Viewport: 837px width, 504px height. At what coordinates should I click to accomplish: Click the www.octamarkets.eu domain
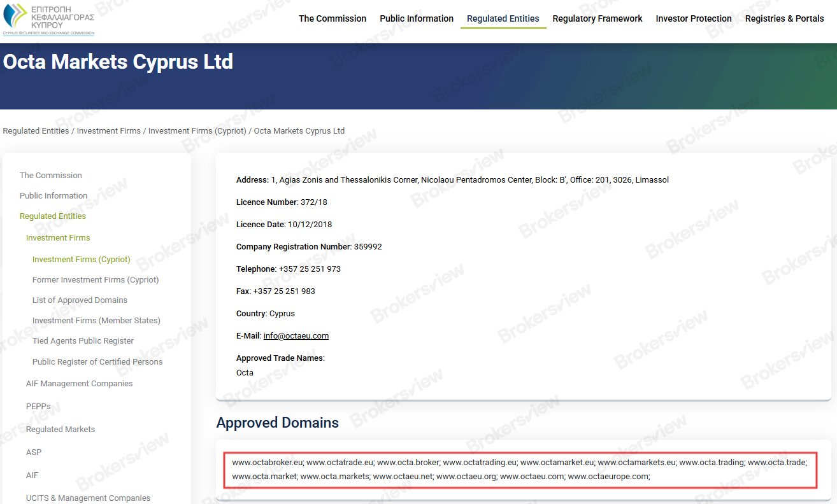[637, 463]
